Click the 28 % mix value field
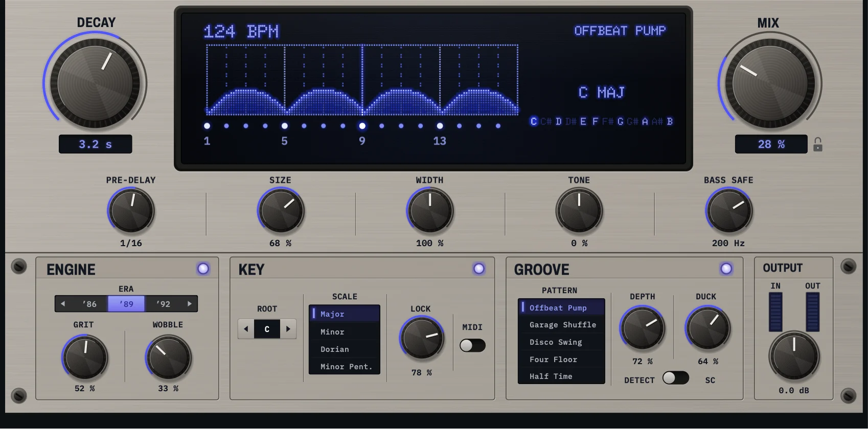868x429 pixels. point(771,144)
